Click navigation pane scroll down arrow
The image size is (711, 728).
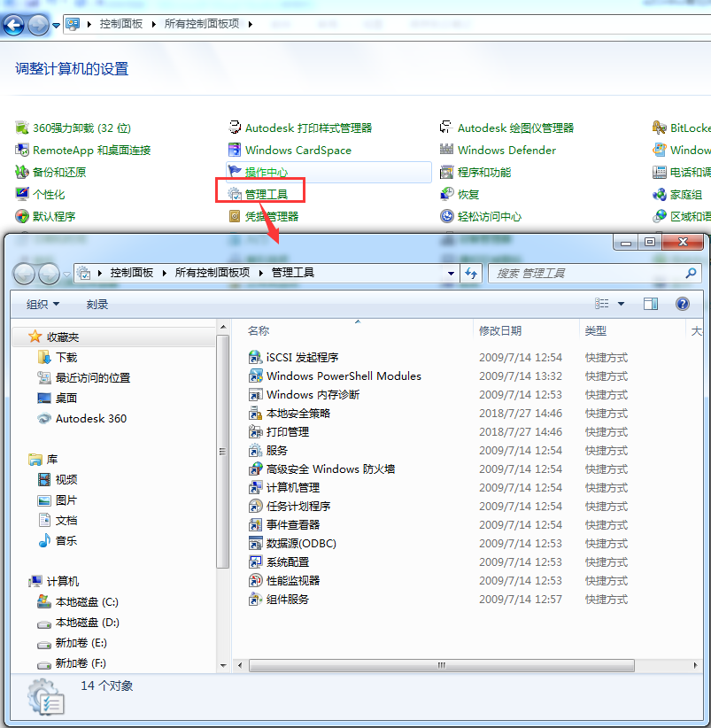click(223, 665)
